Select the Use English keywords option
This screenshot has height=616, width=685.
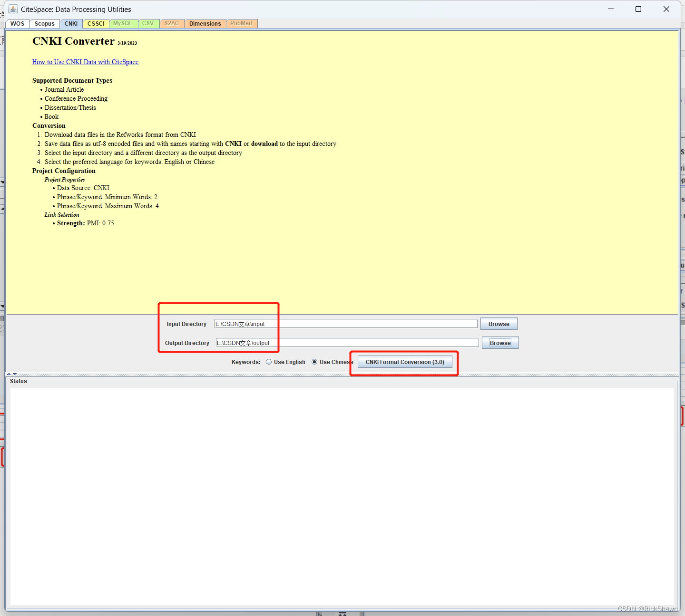coord(285,362)
